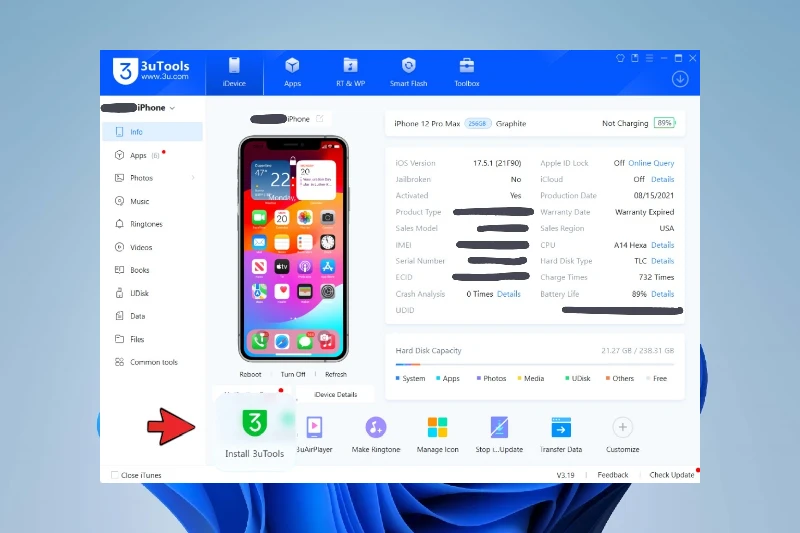Image resolution: width=800 pixels, height=533 pixels.
Task: Click the iPhone screen preview
Action: click(x=293, y=249)
